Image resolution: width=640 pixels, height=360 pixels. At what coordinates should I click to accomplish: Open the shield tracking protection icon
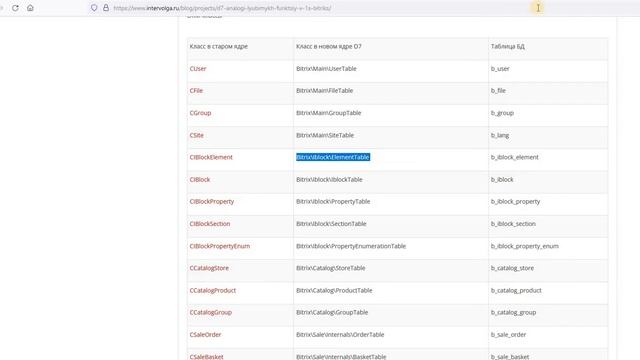pyautogui.click(x=94, y=8)
